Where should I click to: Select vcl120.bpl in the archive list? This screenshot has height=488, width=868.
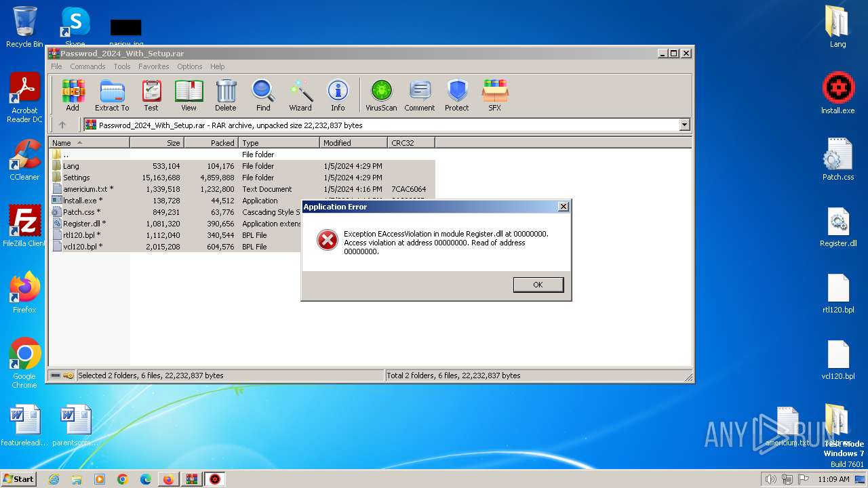click(175, 247)
